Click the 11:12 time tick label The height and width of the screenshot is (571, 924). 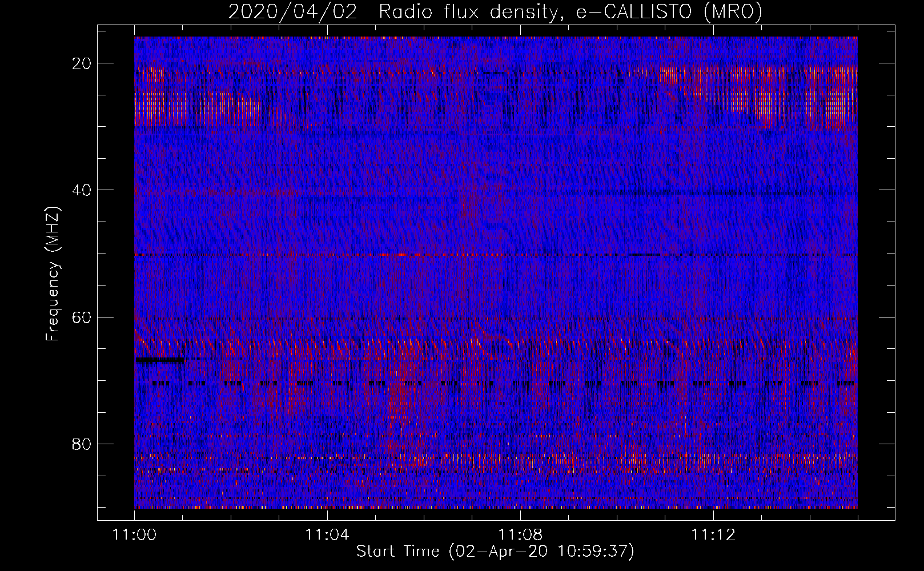[713, 535]
